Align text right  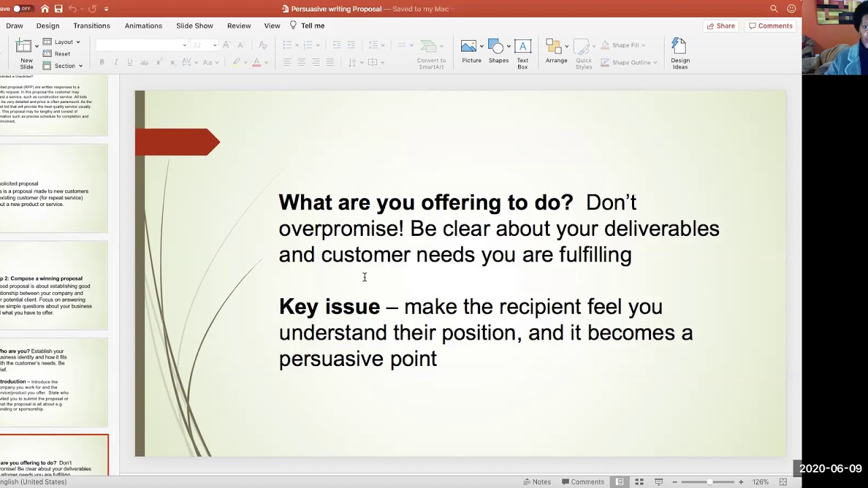point(315,62)
